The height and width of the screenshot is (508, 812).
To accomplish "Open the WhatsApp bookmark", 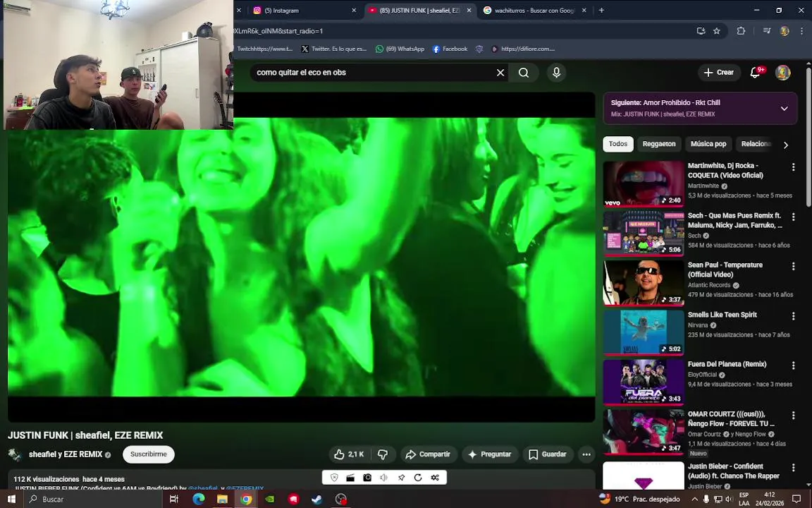I will (x=400, y=49).
